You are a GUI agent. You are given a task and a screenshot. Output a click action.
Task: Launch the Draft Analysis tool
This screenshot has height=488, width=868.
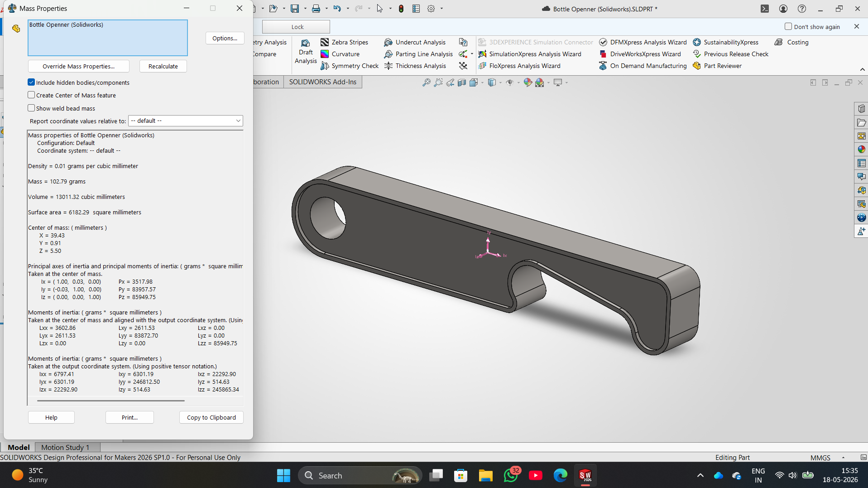pyautogui.click(x=306, y=52)
